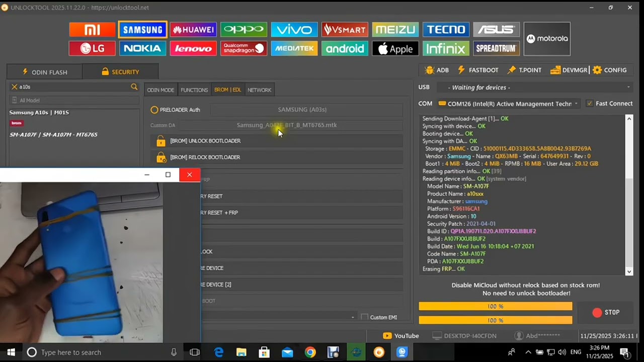The height and width of the screenshot is (362, 644).
Task: Maximize the phone camera window
Action: [168, 174]
